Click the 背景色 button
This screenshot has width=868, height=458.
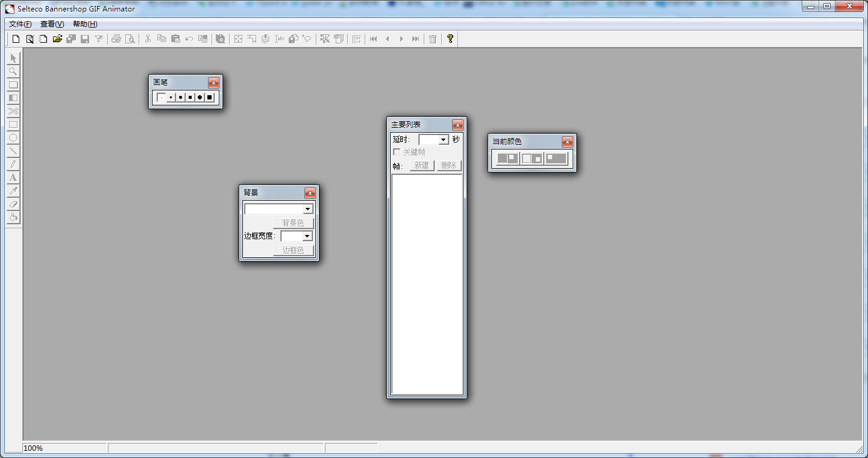pyautogui.click(x=294, y=223)
